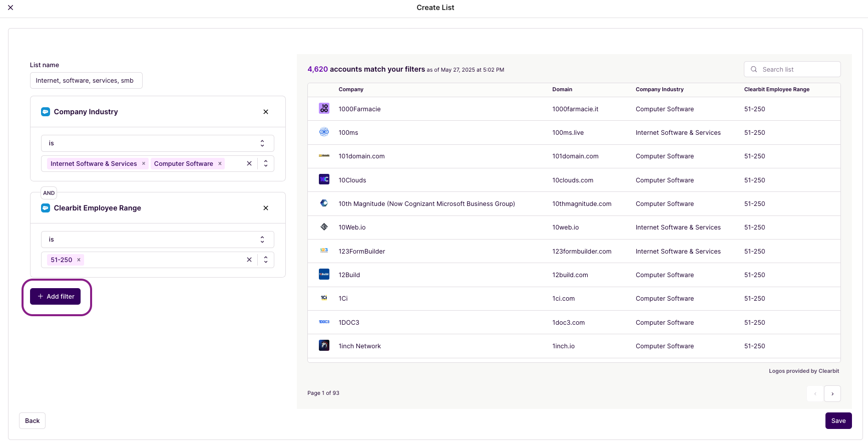Screen dimensions: 868x447
Task: Click the search magnifier icon
Action: coord(754,69)
